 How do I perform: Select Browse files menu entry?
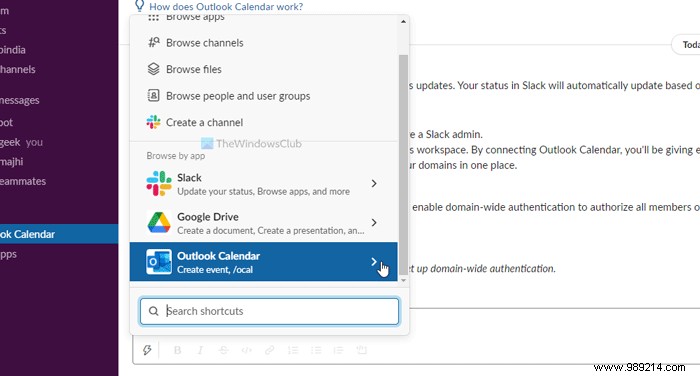263,69
